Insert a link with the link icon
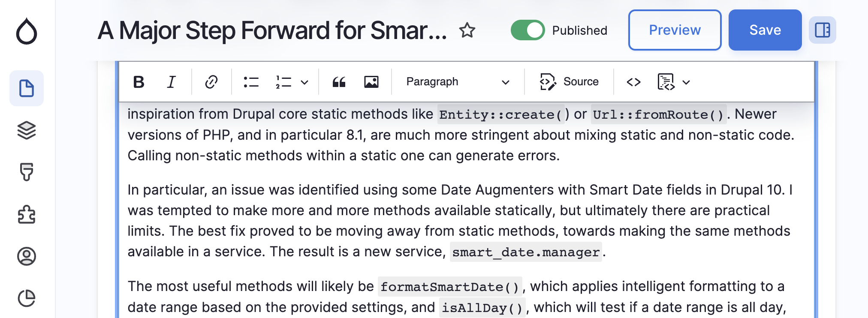 [211, 82]
